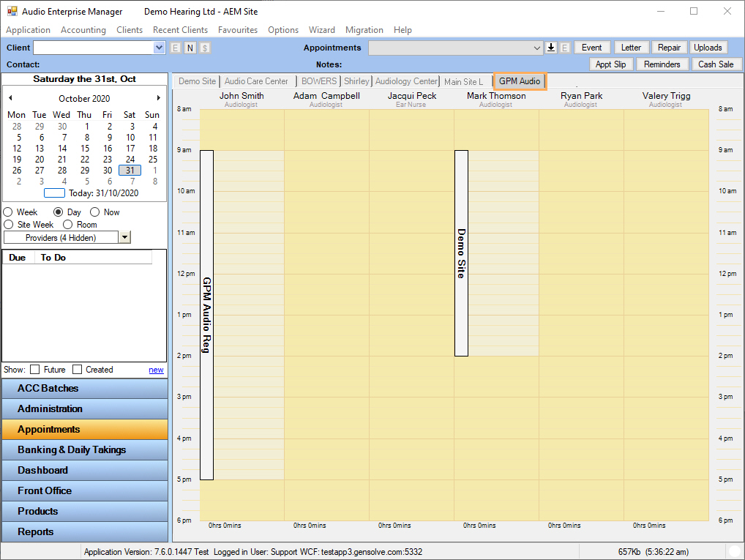Image resolution: width=745 pixels, height=560 pixels.
Task: Click the Audio Enterprise Manager app icon
Action: (12, 12)
